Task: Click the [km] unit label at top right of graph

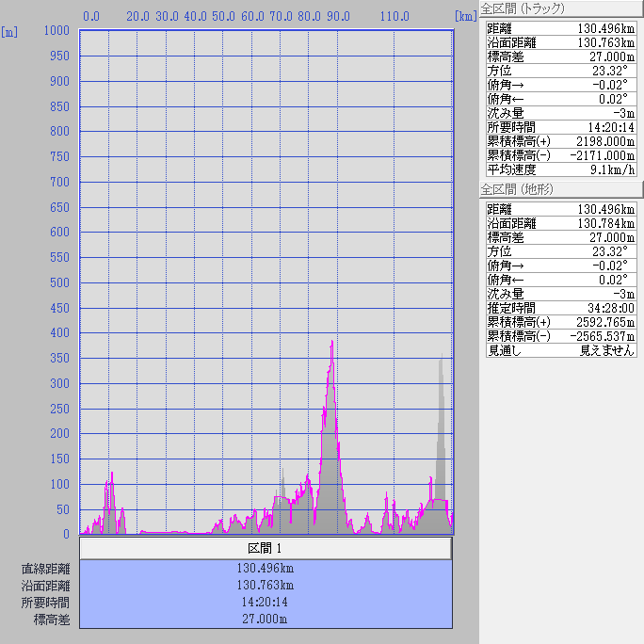Action: (464, 17)
